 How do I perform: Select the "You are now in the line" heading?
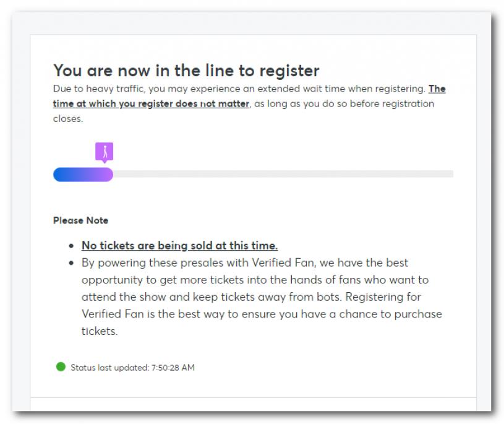coord(186,71)
